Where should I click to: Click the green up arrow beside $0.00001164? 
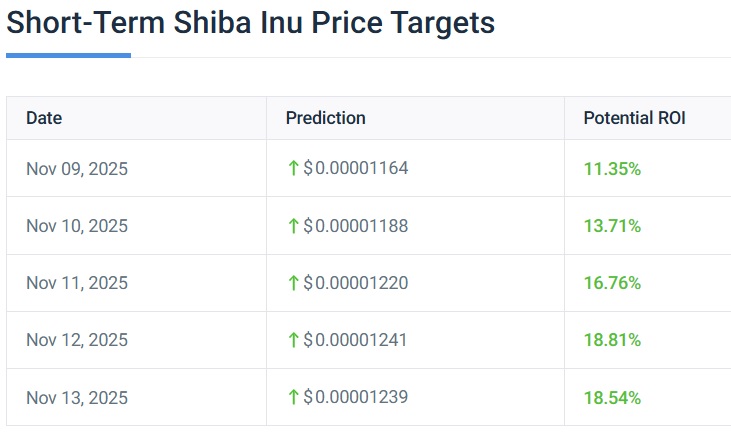[x=293, y=168]
